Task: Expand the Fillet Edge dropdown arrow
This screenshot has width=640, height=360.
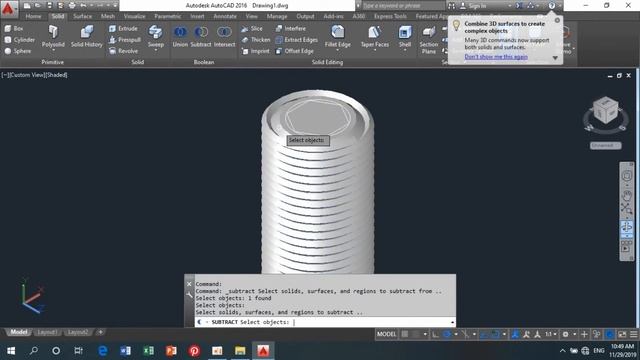Action: tap(338, 50)
